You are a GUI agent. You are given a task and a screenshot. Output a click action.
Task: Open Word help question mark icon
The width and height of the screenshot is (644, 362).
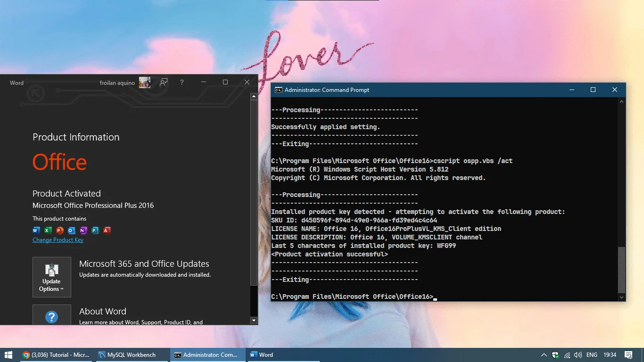point(182,82)
